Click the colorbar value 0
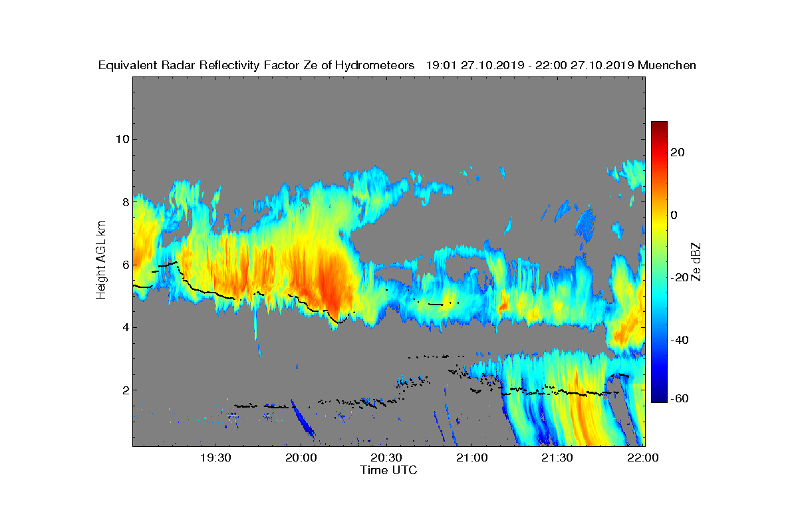Image resolution: width=798 pixels, height=532 pixels. 674,215
